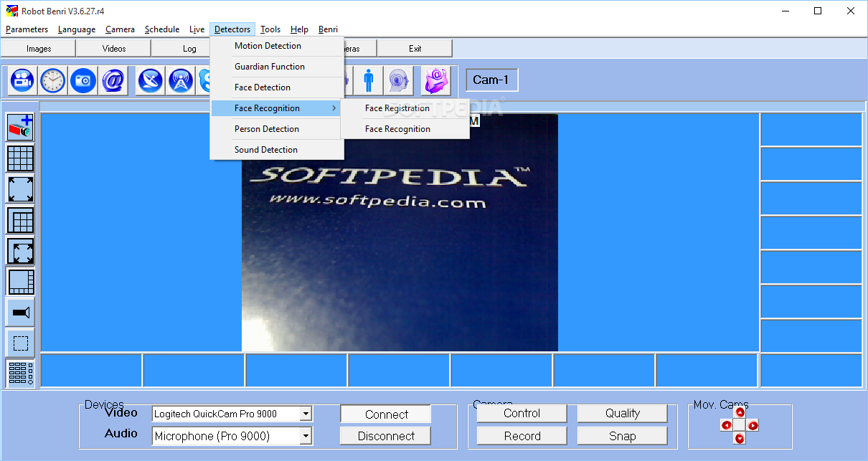Click the @ email icon
Viewport: 868px width, 461px height.
point(113,81)
